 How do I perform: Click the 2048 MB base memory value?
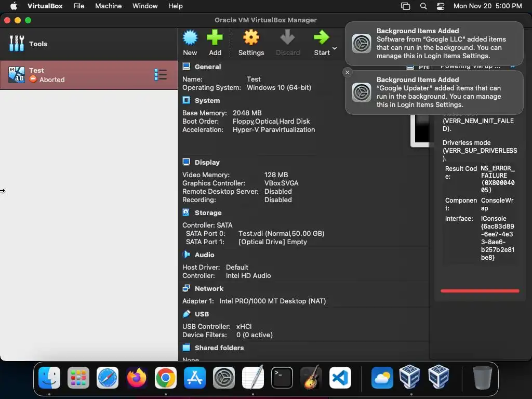pyautogui.click(x=247, y=113)
